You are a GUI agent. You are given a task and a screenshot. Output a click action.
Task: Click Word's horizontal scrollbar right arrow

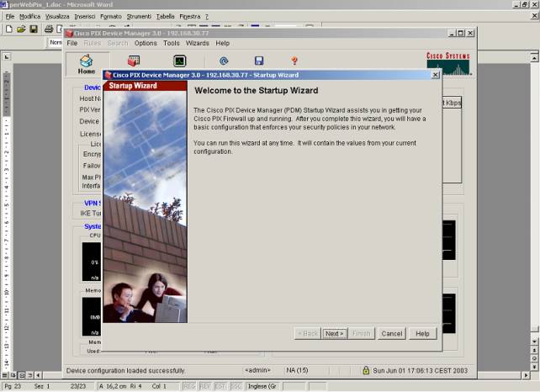[x=526, y=375]
